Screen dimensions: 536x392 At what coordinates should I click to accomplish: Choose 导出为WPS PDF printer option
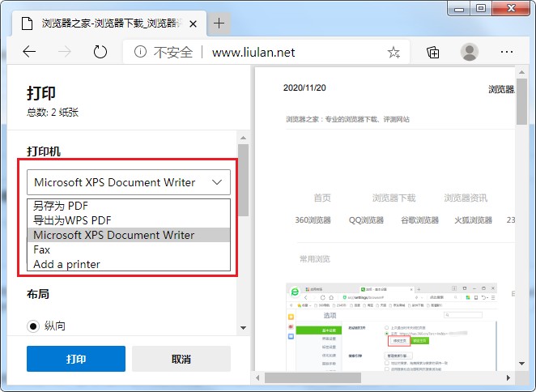pyautogui.click(x=129, y=220)
